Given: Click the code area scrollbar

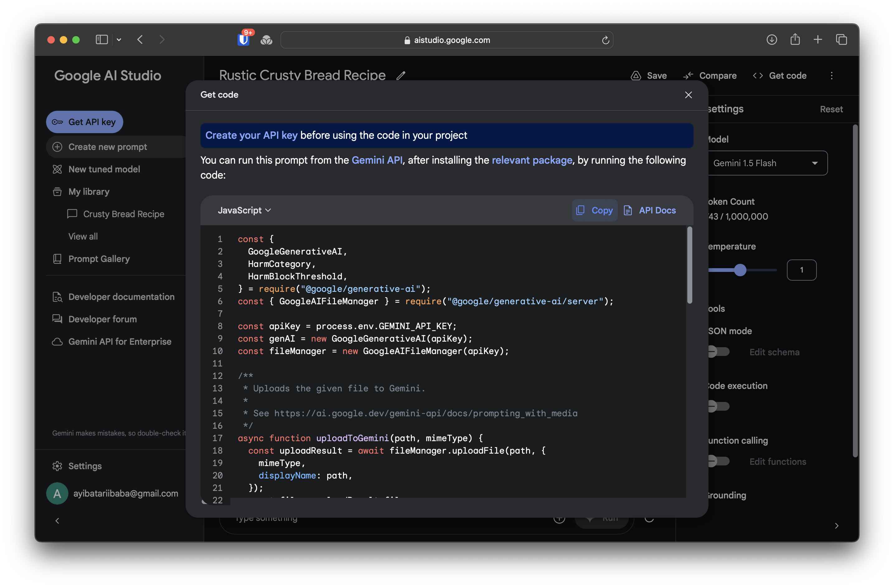Looking at the screenshot, I should point(689,265).
